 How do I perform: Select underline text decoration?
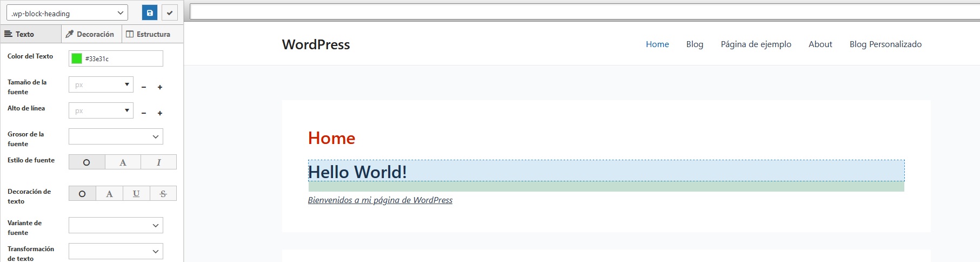136,194
